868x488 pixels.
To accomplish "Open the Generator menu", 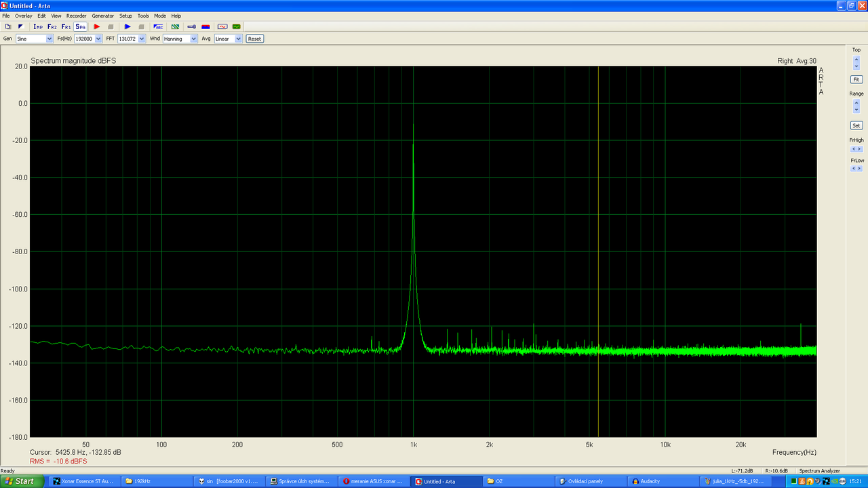I will [x=103, y=16].
